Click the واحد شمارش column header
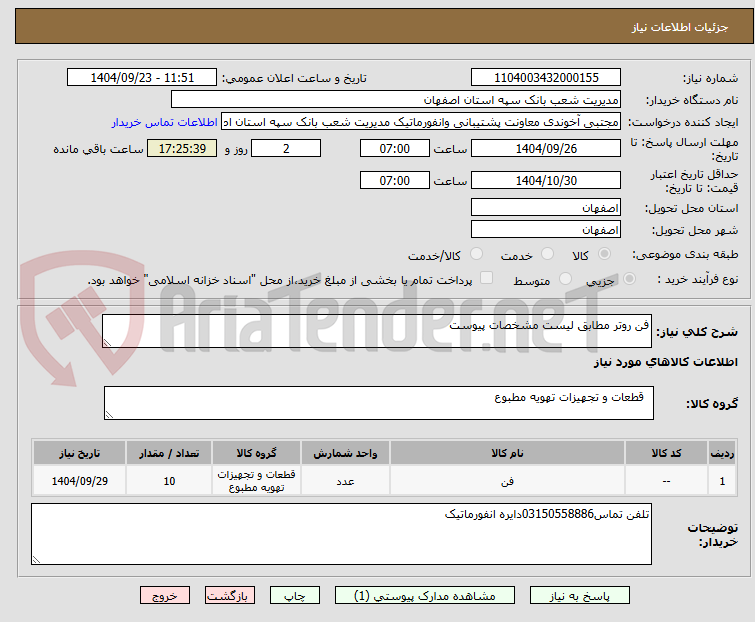Screen dimensions: 755x622 [345, 453]
